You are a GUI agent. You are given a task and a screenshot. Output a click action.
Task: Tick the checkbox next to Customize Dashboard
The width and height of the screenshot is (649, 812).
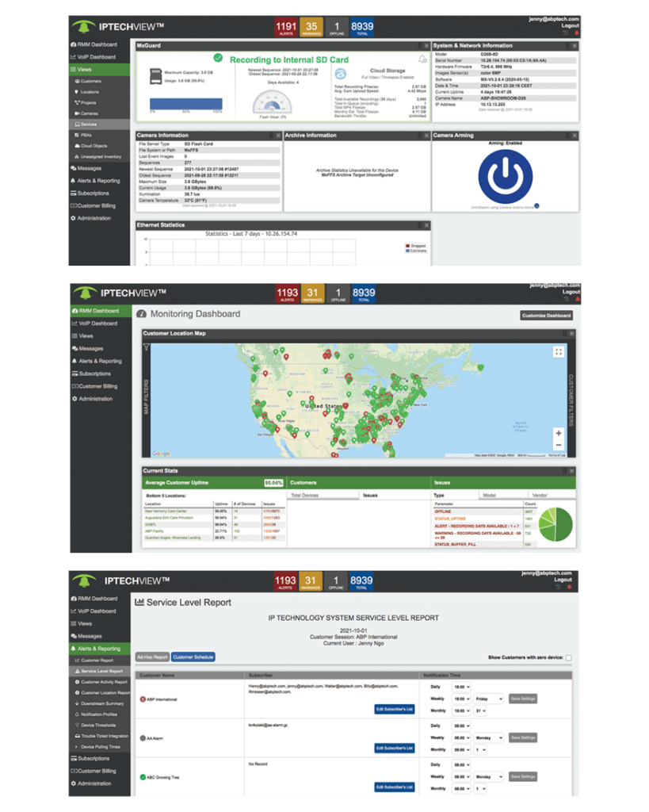(568, 315)
